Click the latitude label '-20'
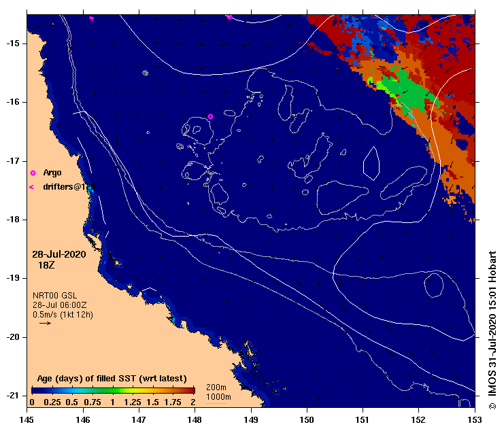 tap(12, 337)
